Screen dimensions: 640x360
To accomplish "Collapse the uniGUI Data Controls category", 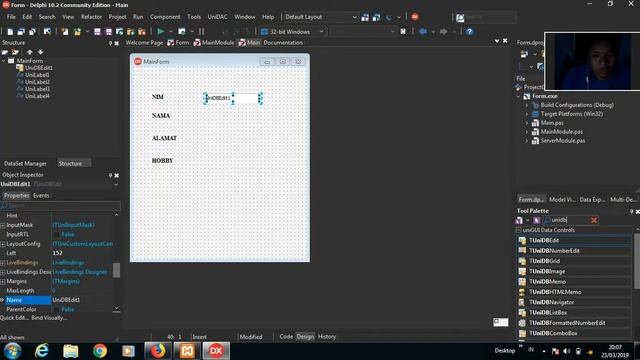I will (519, 230).
